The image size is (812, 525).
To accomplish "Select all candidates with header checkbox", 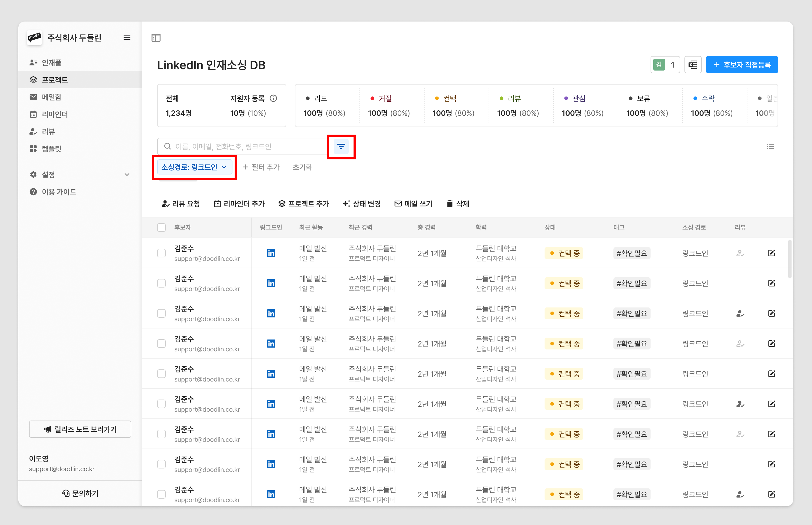I will (161, 227).
